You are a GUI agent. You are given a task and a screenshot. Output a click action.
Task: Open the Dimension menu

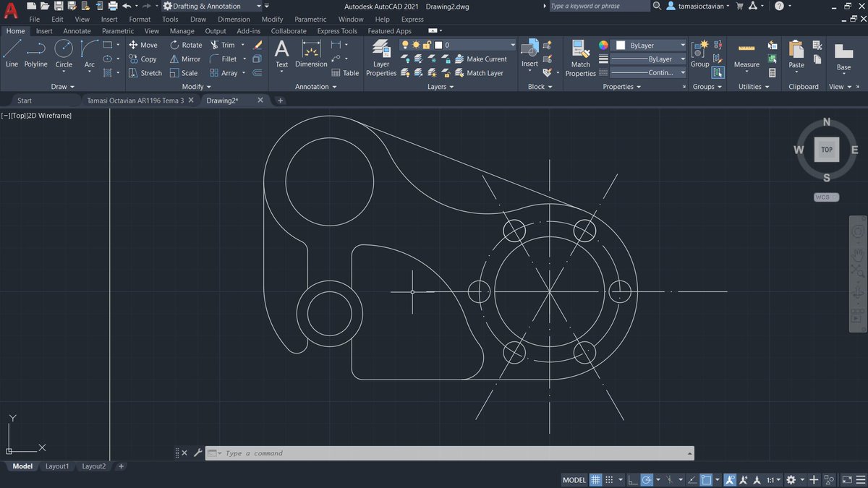coord(234,20)
